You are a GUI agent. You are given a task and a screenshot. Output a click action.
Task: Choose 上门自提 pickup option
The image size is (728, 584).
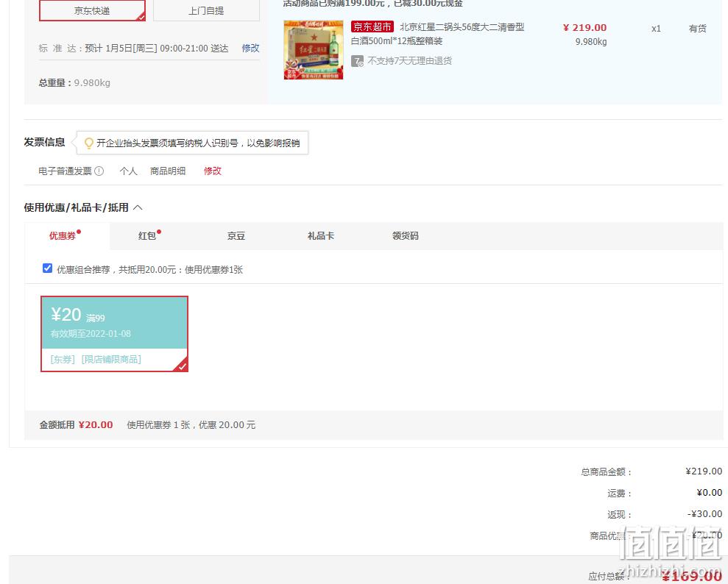pyautogui.click(x=206, y=10)
